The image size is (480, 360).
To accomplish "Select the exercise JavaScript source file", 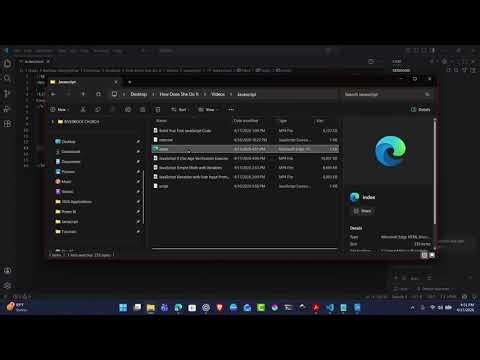I will (245, 140).
